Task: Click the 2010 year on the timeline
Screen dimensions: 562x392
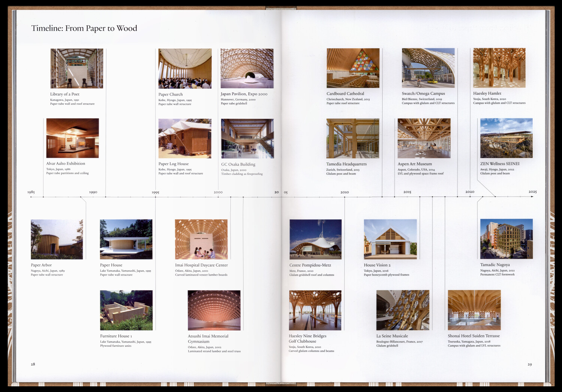Action: (345, 192)
